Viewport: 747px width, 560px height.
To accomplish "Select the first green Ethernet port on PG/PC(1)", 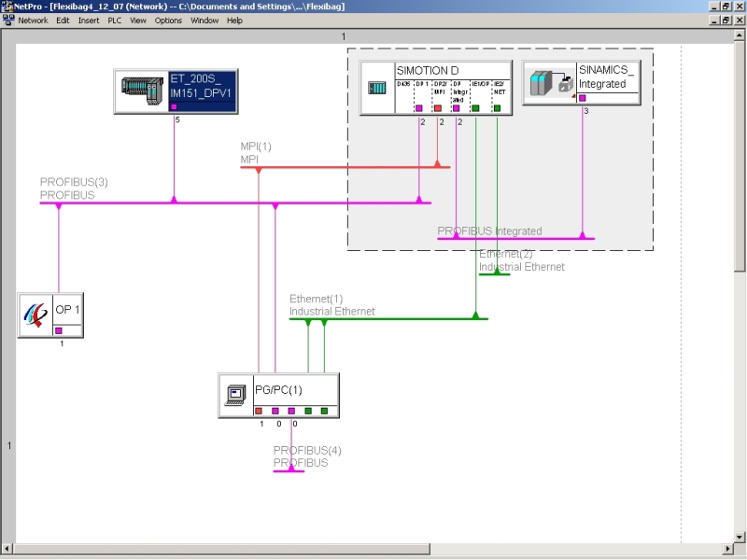I will (308, 411).
